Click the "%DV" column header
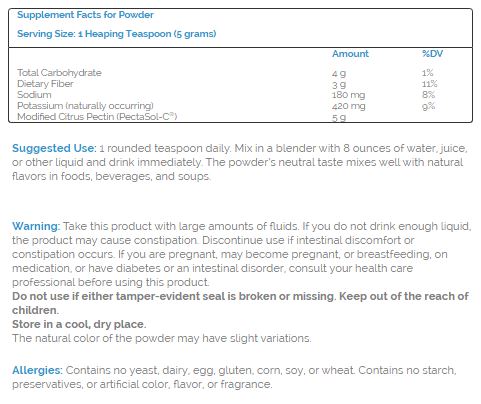481x404 pixels. click(x=432, y=54)
